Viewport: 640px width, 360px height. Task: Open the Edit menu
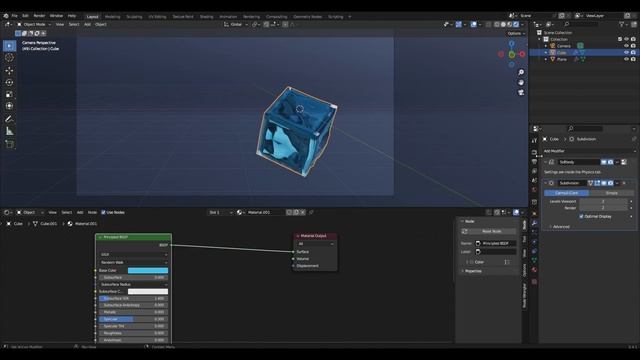25,16
